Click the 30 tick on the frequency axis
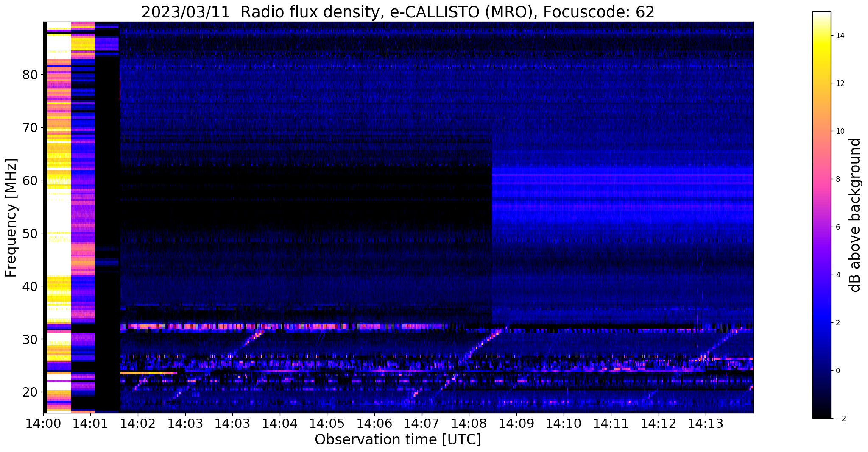Viewport: 868px width, 452px height. click(x=30, y=339)
